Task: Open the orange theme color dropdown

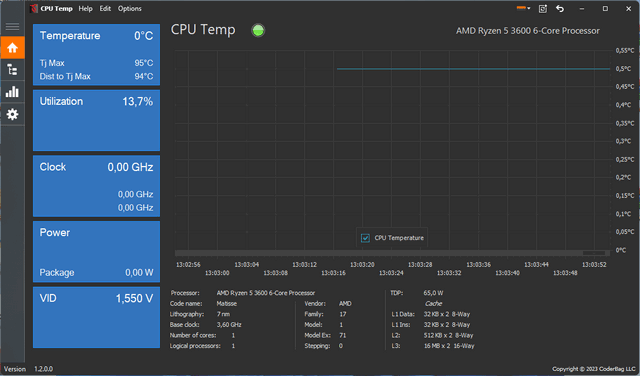Action: (523, 8)
